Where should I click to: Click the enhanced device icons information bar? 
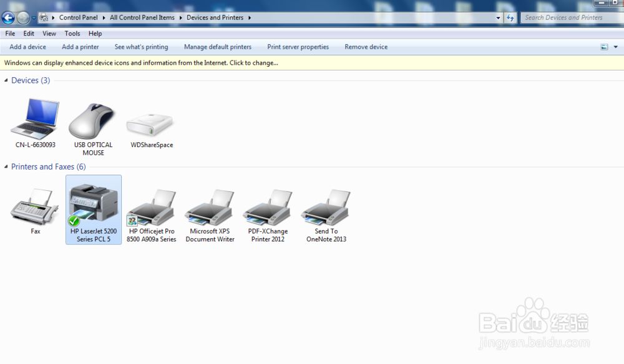(x=312, y=63)
